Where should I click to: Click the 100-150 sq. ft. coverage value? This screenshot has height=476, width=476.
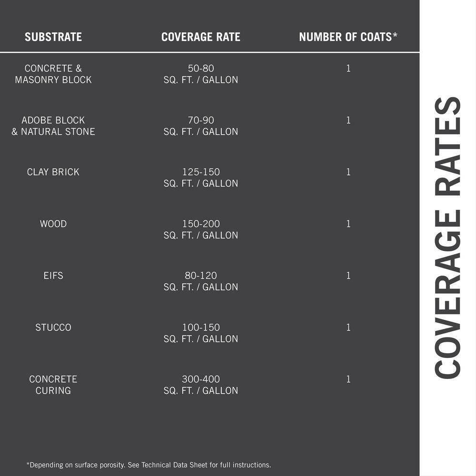[x=201, y=333]
